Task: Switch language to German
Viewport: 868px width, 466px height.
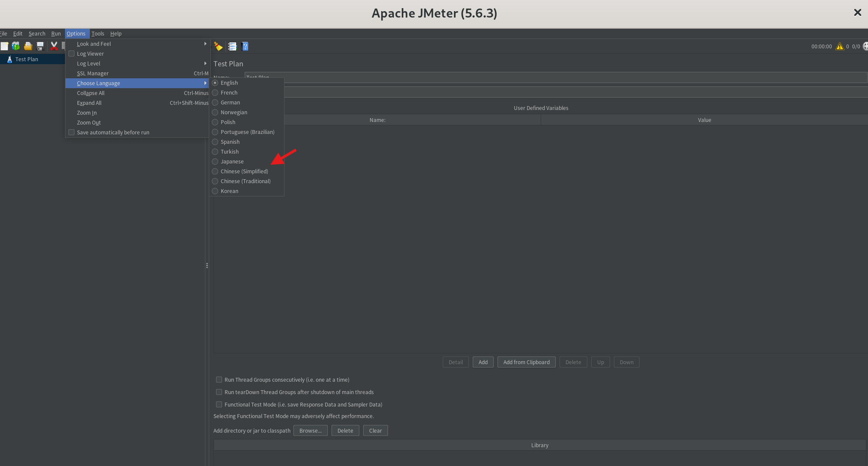Action: [246, 103]
